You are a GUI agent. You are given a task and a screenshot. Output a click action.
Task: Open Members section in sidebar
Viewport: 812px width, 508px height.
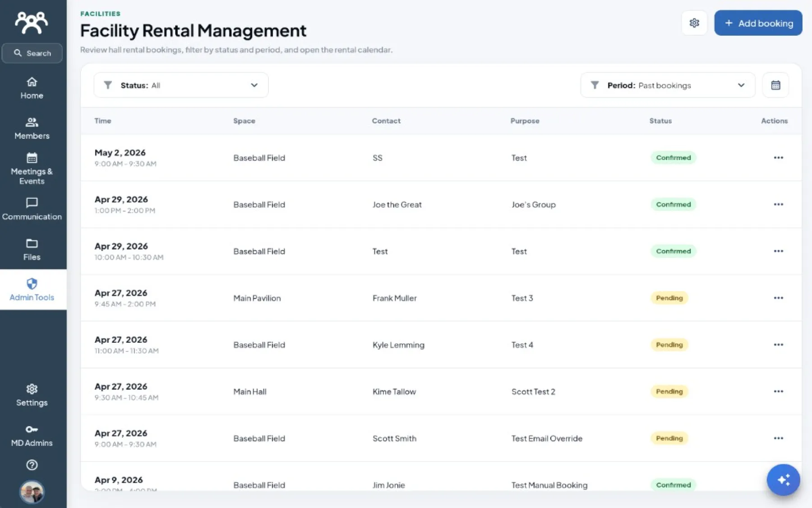coord(32,129)
